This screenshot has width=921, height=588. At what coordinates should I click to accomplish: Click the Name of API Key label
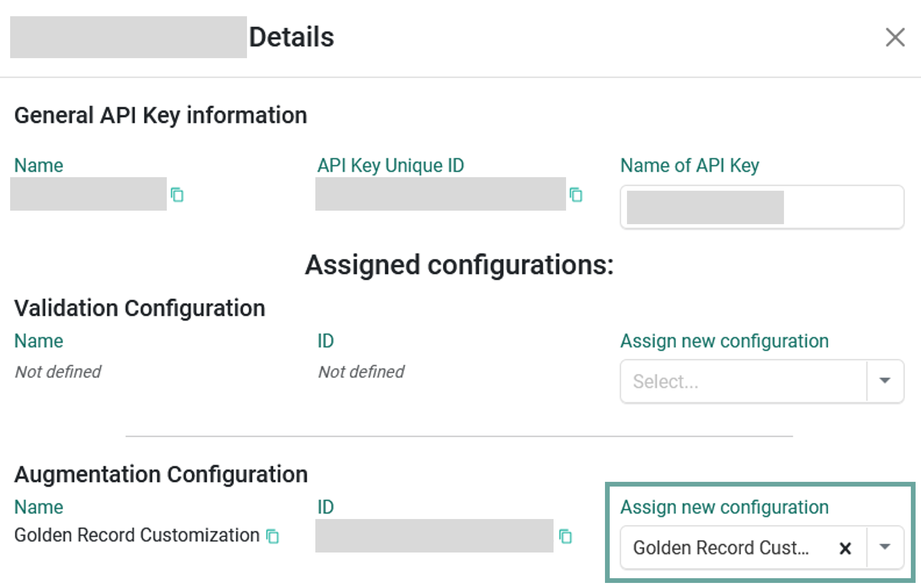690,166
